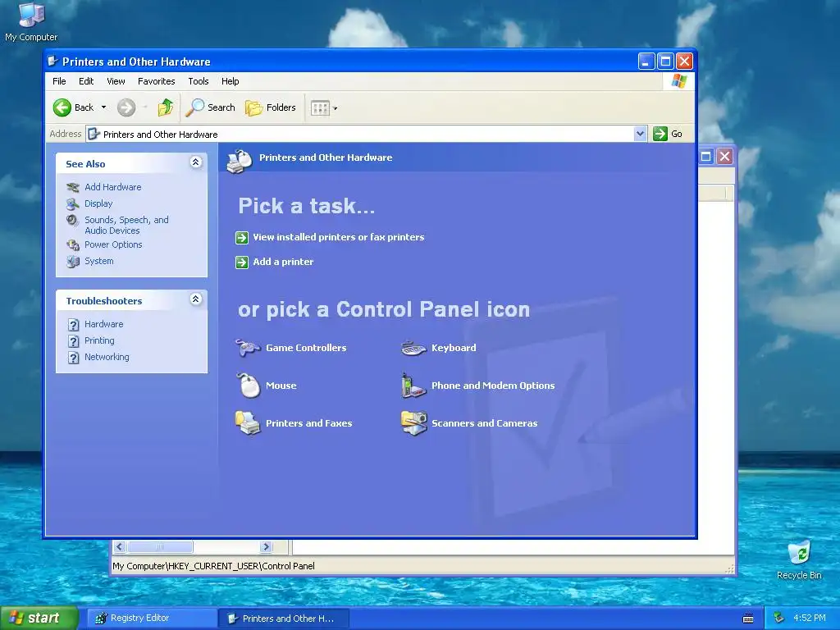The image size is (840, 630).
Task: Open Sounds, Speech, and Audio Devices link
Action: click(x=126, y=225)
